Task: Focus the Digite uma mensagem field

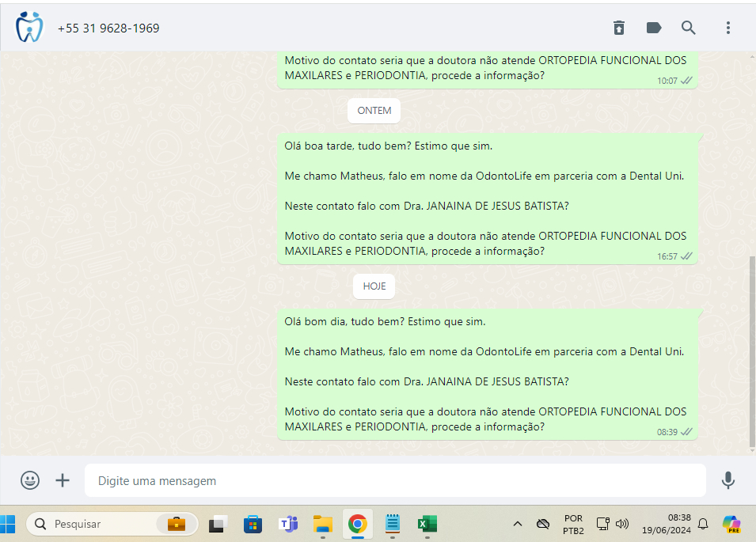Action: coord(395,480)
